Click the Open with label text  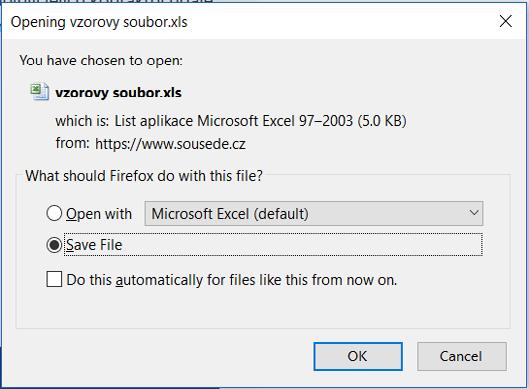click(99, 214)
